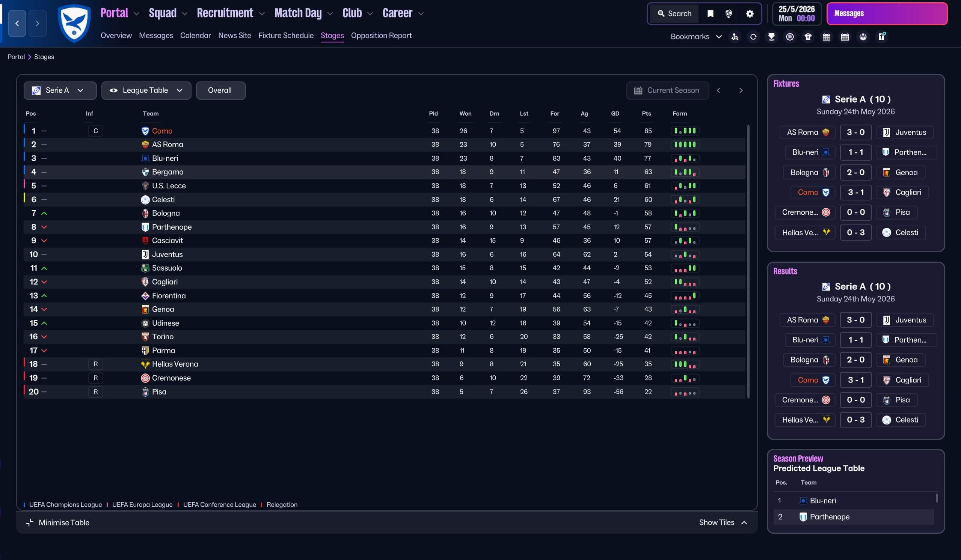Expand the Bookmarks dropdown
The width and height of the screenshot is (961, 560).
pos(695,37)
